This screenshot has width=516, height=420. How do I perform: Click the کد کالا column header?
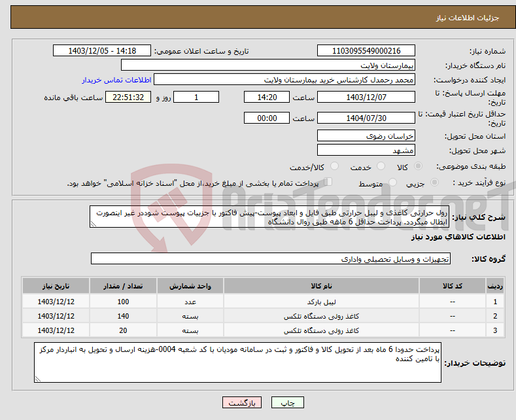coord(452,286)
